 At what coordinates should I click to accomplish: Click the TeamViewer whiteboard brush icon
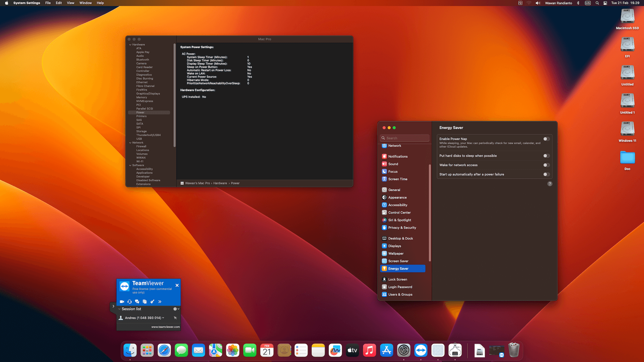coord(152,302)
